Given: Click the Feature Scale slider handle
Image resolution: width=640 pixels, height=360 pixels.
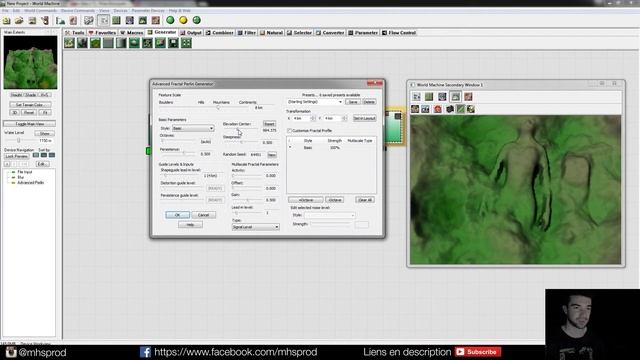Looking at the screenshot, I should [218, 108].
